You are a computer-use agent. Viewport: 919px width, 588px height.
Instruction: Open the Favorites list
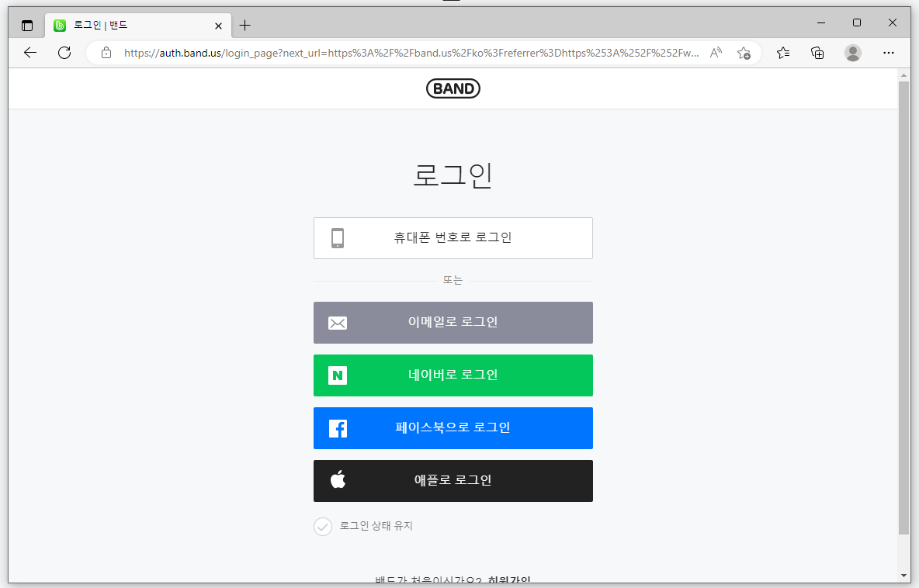point(783,53)
